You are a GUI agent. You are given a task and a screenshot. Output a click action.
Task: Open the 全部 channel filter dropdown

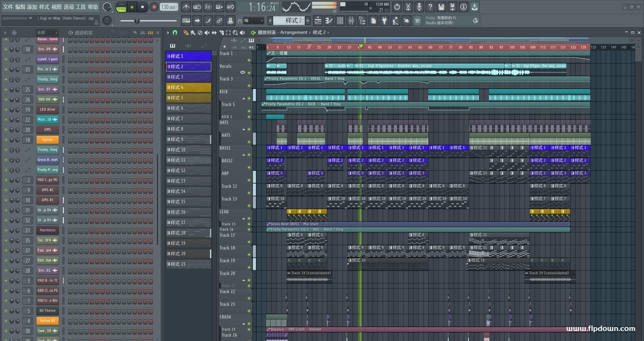pos(47,33)
